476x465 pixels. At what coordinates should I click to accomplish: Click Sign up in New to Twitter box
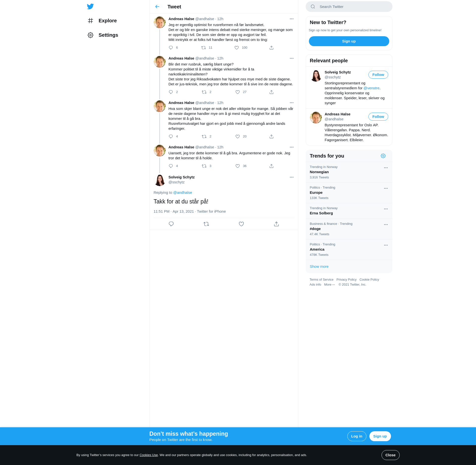[x=349, y=41]
